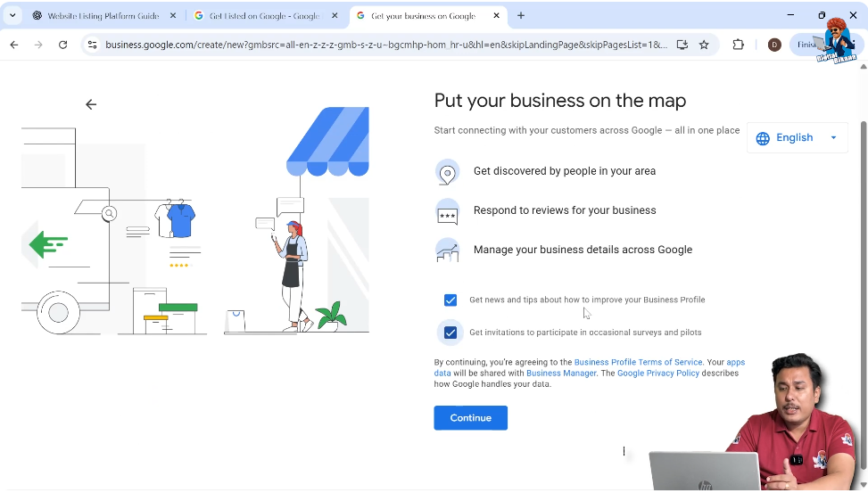This screenshot has width=868, height=493.
Task: Switch to Website Listing Platform Guide tab
Action: (x=103, y=15)
